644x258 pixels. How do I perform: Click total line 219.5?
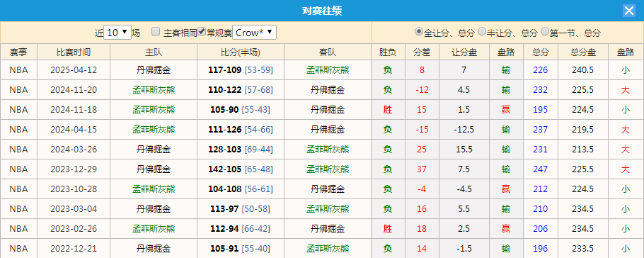pos(583,129)
